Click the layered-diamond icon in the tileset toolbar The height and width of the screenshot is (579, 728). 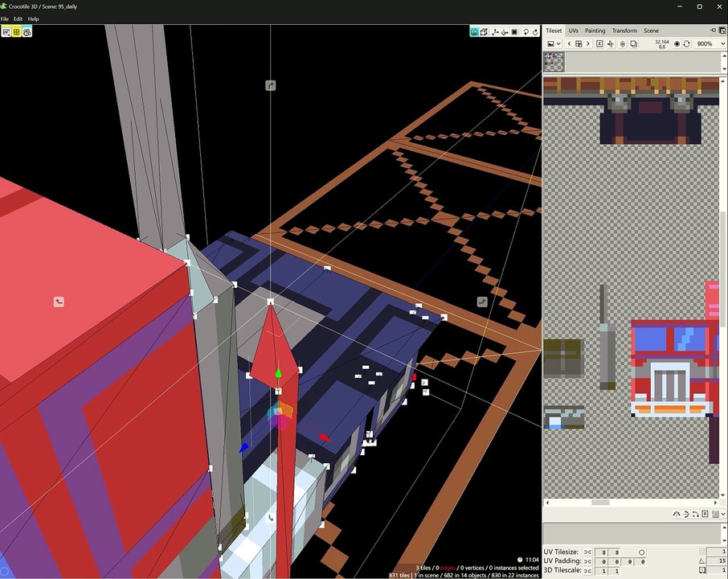(623, 43)
